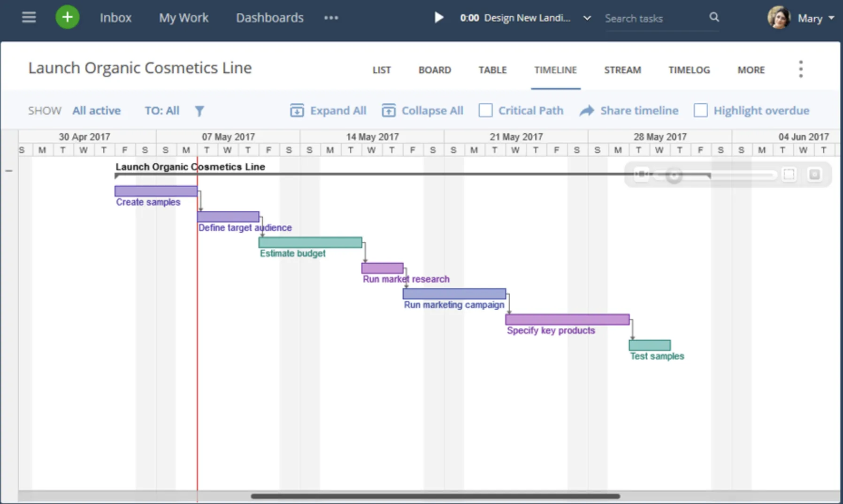The width and height of the screenshot is (843, 504).
Task: Click the search magnifier icon
Action: point(714,17)
